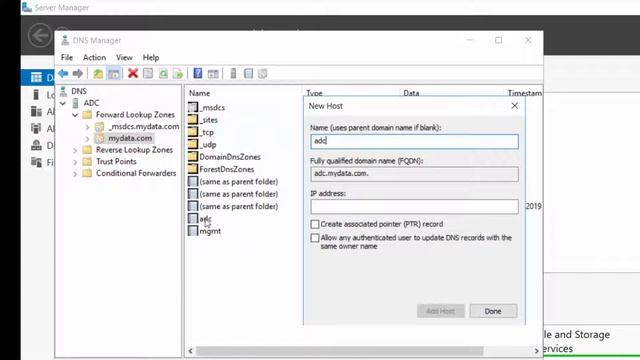Enable Create associated pointer (PTR) record checkbox

click(315, 224)
